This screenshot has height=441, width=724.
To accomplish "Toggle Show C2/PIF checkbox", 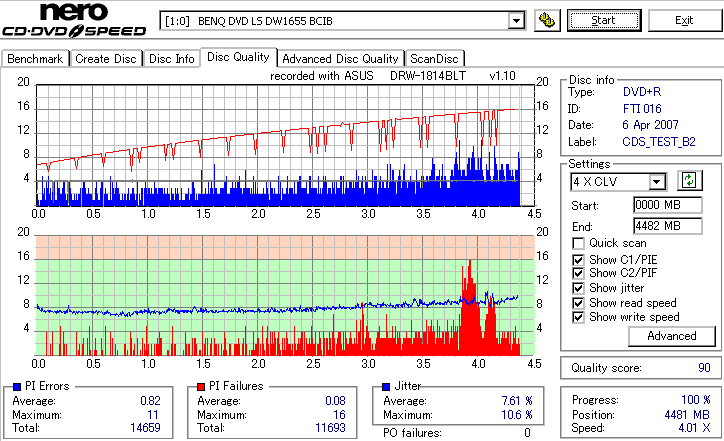I will [x=578, y=273].
